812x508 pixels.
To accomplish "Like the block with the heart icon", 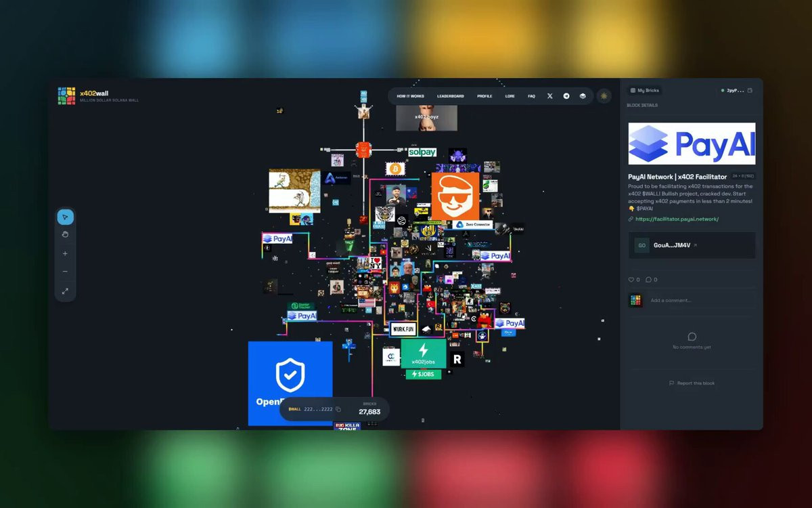I will pyautogui.click(x=631, y=280).
